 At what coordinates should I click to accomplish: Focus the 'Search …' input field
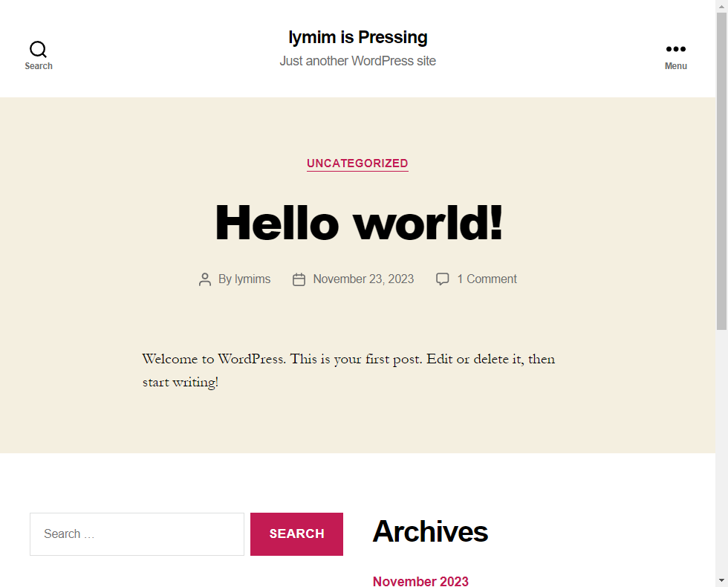click(137, 534)
